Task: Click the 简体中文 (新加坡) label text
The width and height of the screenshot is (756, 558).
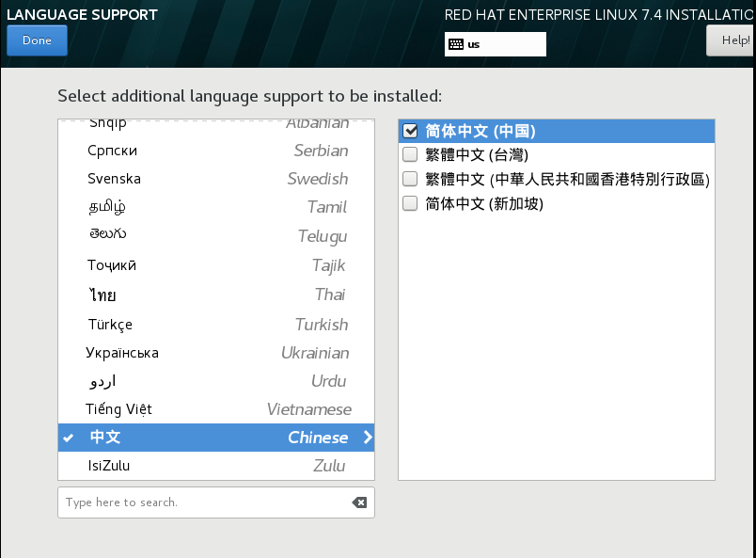Action: point(484,203)
